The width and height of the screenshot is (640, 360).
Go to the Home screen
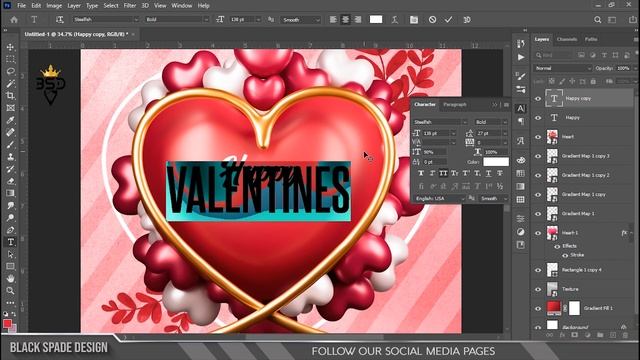point(14,20)
